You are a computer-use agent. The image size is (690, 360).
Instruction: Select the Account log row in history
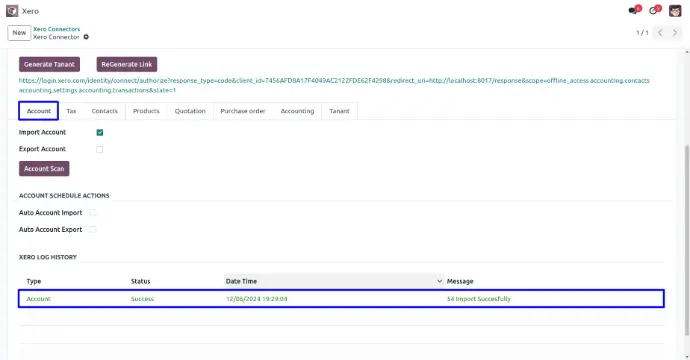click(x=341, y=299)
